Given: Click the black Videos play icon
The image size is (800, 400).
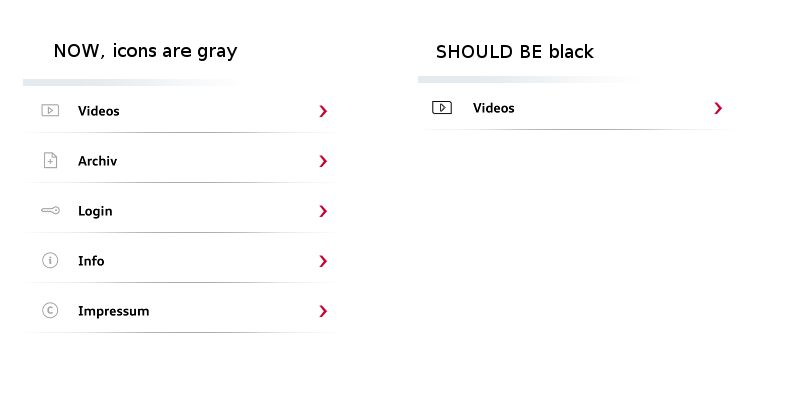Looking at the screenshot, I should point(442,108).
